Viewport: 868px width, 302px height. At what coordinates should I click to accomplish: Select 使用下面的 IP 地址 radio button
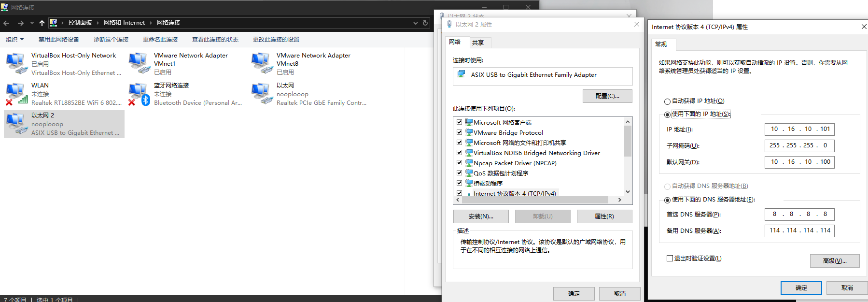(667, 115)
